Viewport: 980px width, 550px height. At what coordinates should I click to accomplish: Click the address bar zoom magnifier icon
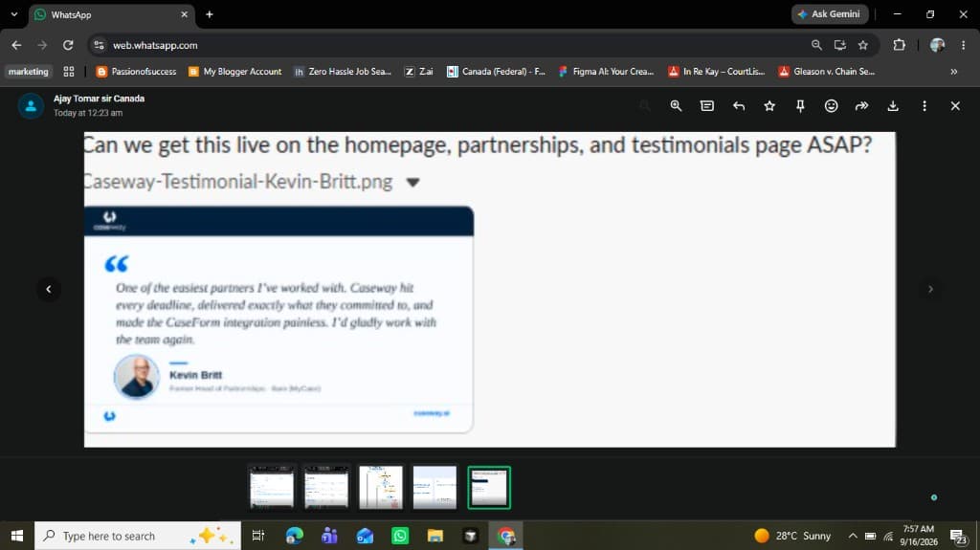click(816, 45)
